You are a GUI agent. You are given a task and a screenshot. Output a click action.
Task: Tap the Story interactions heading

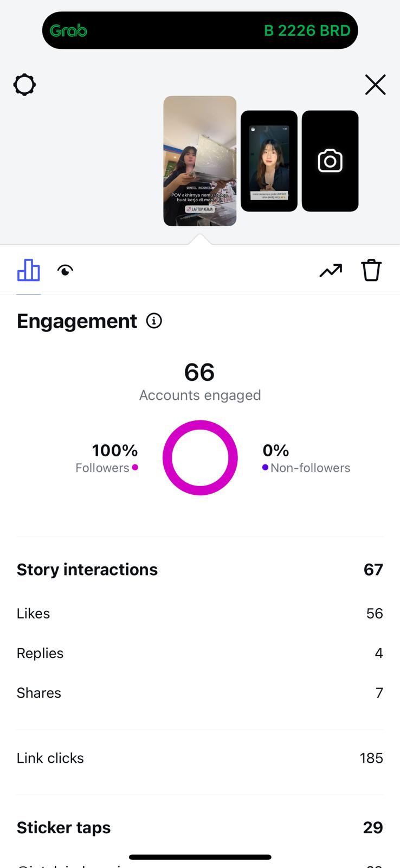pyautogui.click(x=87, y=570)
